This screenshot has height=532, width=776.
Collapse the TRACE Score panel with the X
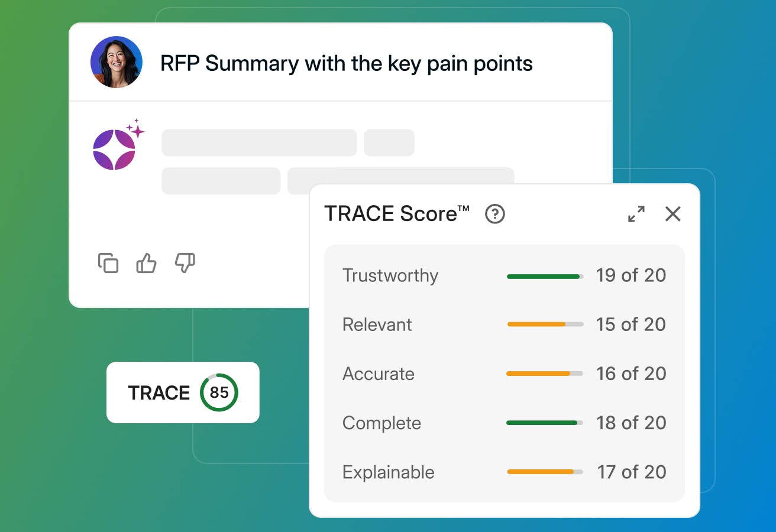coord(673,215)
